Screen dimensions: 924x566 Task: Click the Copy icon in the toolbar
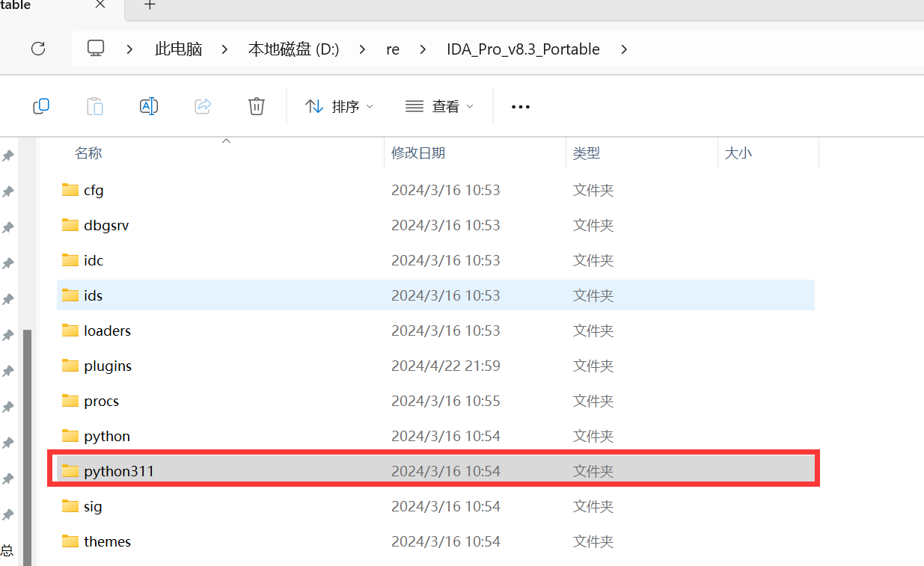point(41,106)
